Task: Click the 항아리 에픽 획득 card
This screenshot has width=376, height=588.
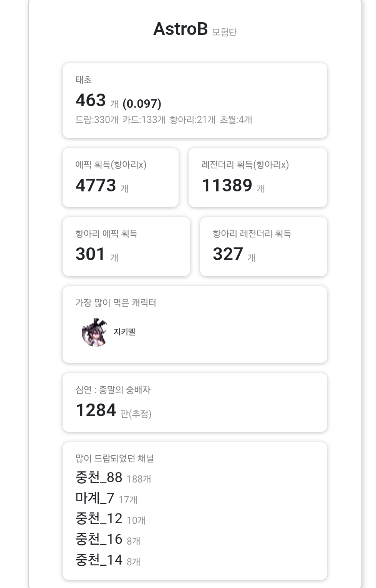Action: [x=126, y=247]
